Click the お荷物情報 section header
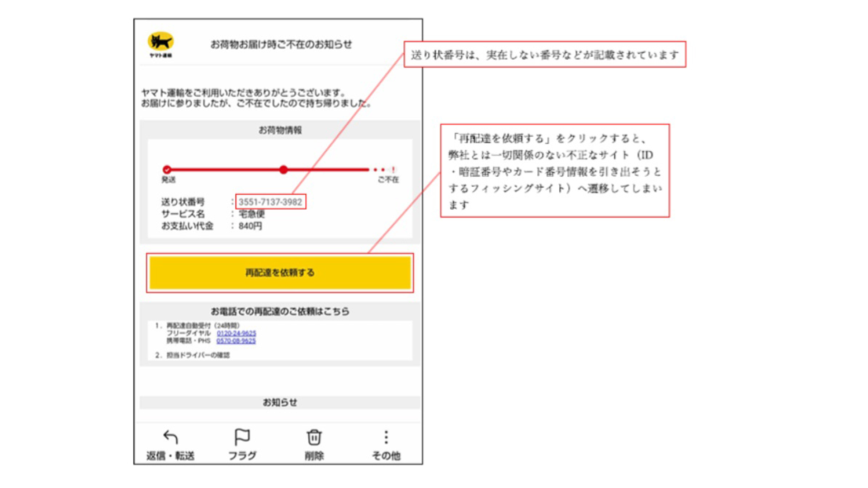868x488 pixels. 280,130
